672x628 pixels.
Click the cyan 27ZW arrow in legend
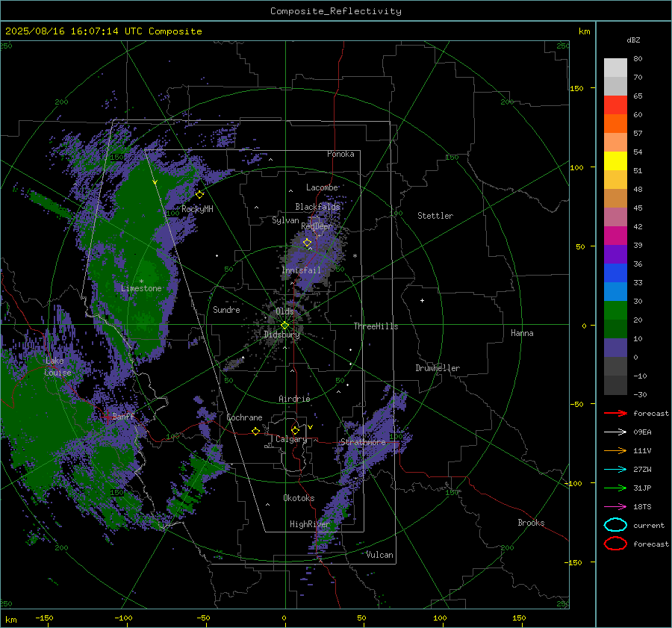615,470
